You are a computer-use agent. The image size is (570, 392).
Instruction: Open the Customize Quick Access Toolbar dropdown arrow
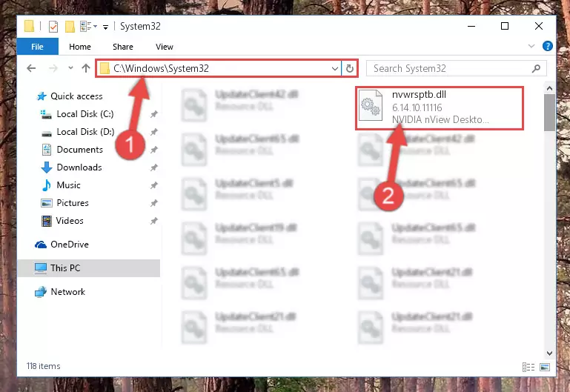[105, 27]
